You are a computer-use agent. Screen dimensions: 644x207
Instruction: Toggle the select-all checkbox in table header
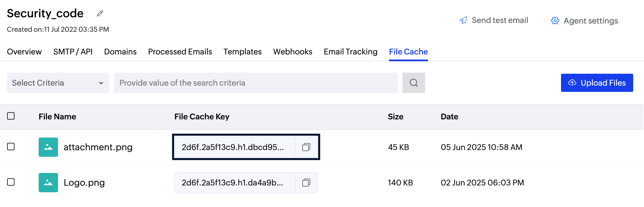[x=11, y=116]
